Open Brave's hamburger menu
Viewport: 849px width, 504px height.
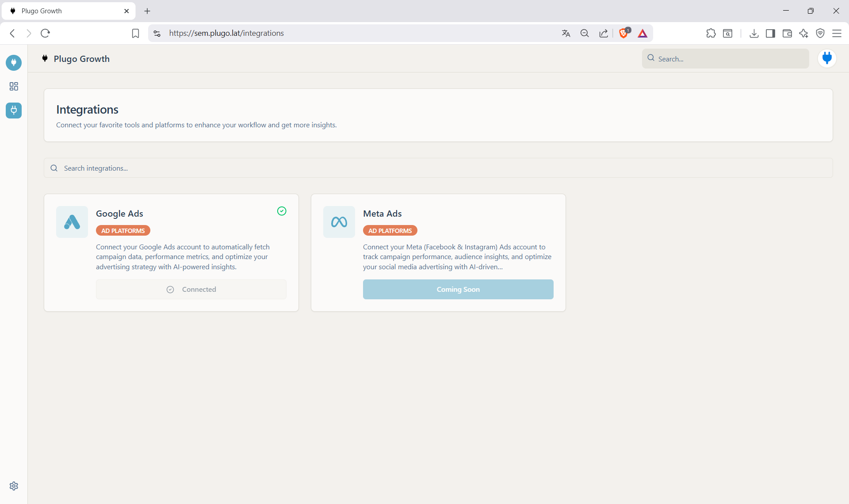[x=838, y=33]
